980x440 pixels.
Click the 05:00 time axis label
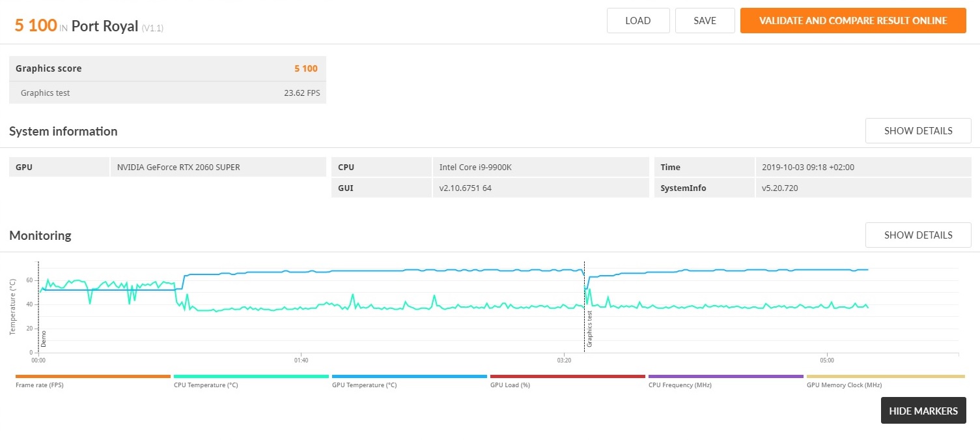[826, 360]
